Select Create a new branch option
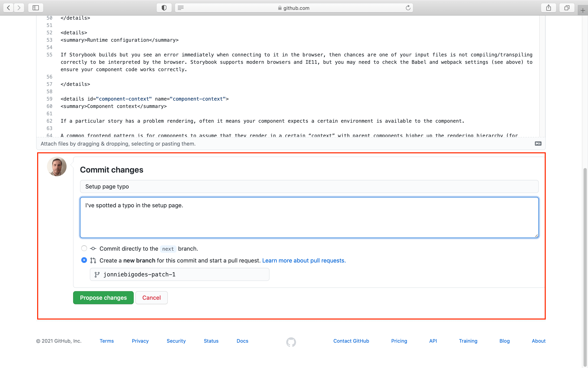The height and width of the screenshot is (368, 588). [84, 260]
